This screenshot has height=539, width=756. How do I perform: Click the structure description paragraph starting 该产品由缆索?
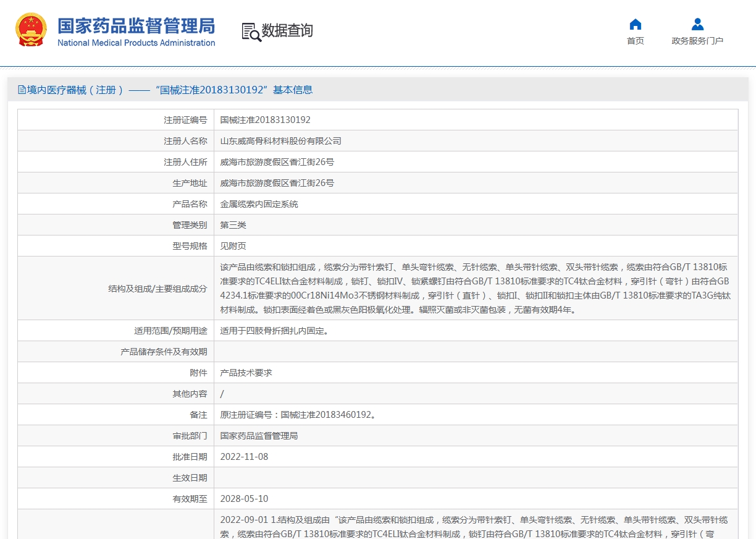point(476,289)
